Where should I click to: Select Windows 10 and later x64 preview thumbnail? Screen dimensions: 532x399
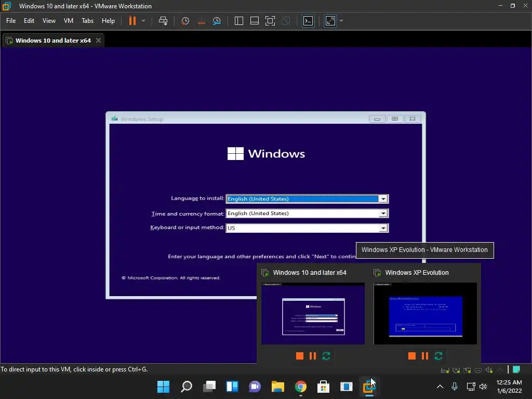click(313, 313)
